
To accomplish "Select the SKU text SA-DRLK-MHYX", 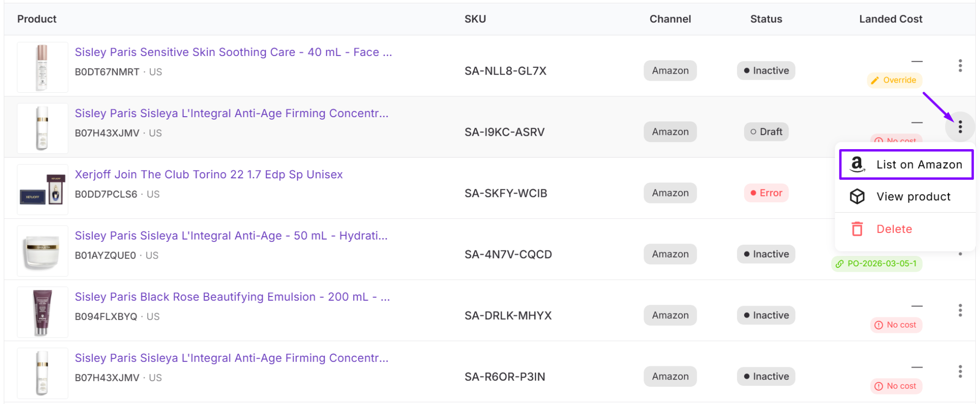I will coord(508,316).
